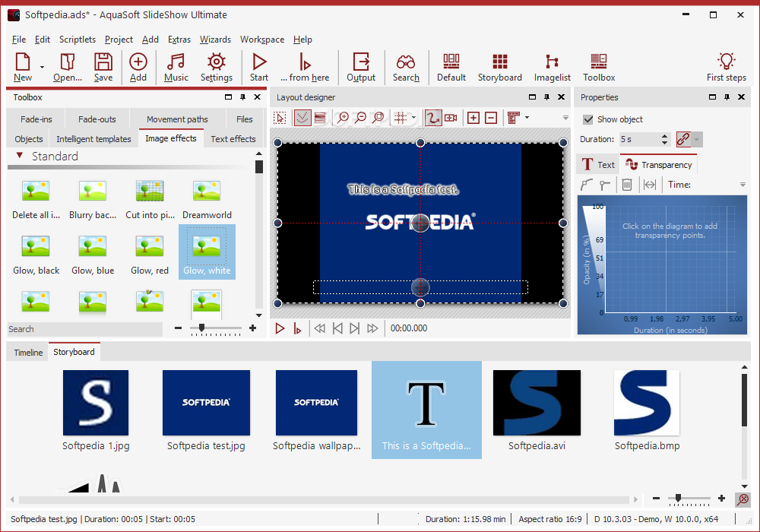Image resolution: width=760 pixels, height=532 pixels.
Task: Open First steps help
Action: pos(726,67)
